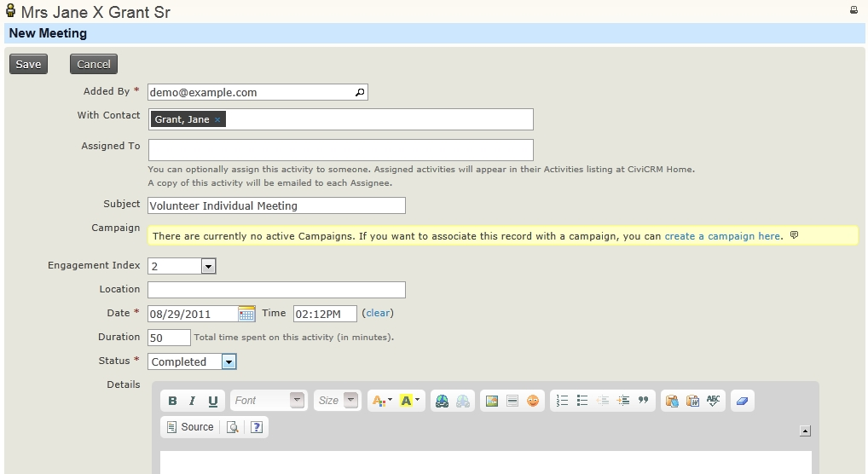Open the editor About help button
The image size is (868, 474).
pyautogui.click(x=256, y=427)
